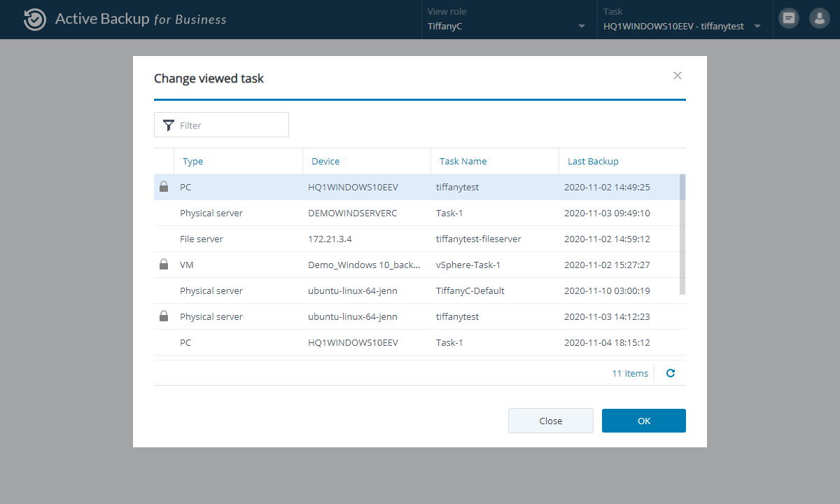Sort by the Device column header
The image size is (840, 504).
[x=325, y=161]
